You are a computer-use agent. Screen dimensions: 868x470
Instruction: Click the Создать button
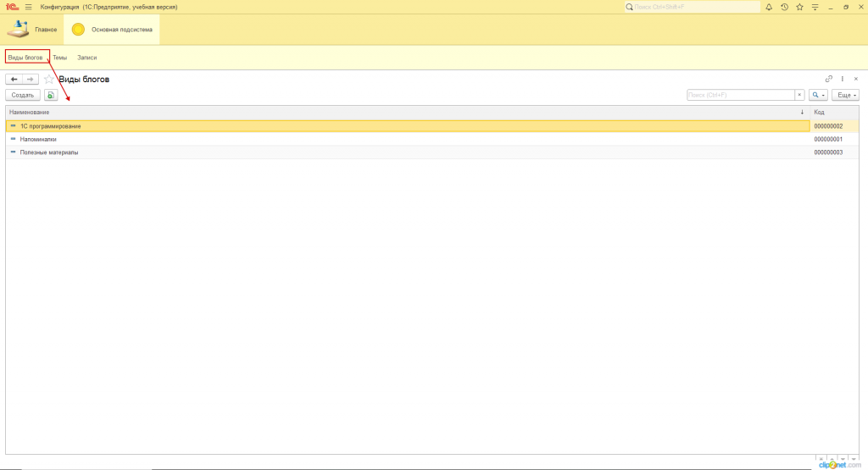[23, 95]
